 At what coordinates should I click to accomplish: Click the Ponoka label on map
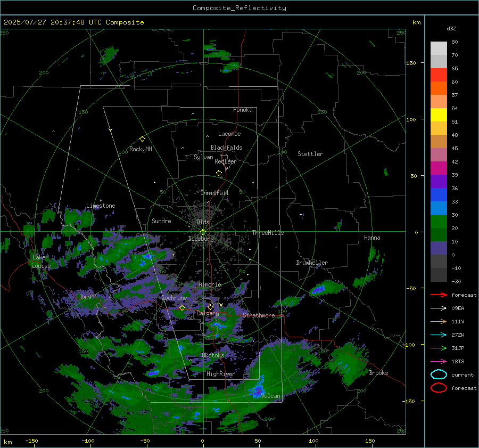pyautogui.click(x=243, y=110)
